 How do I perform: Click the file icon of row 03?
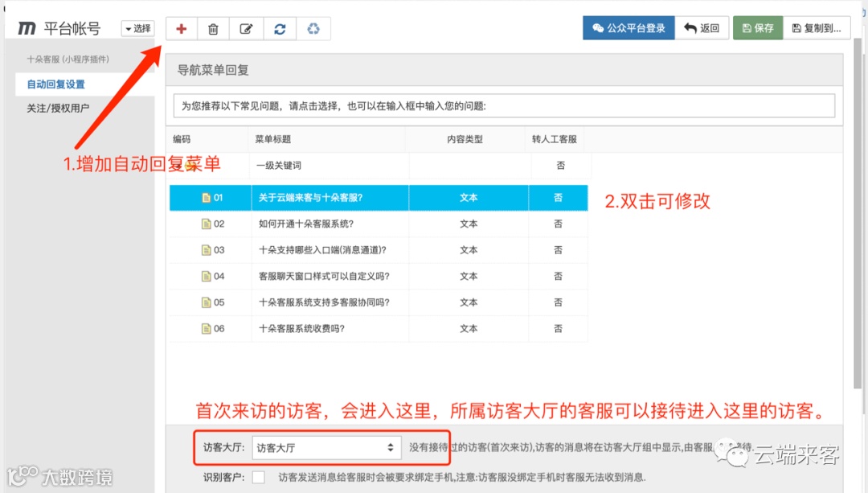(206, 250)
